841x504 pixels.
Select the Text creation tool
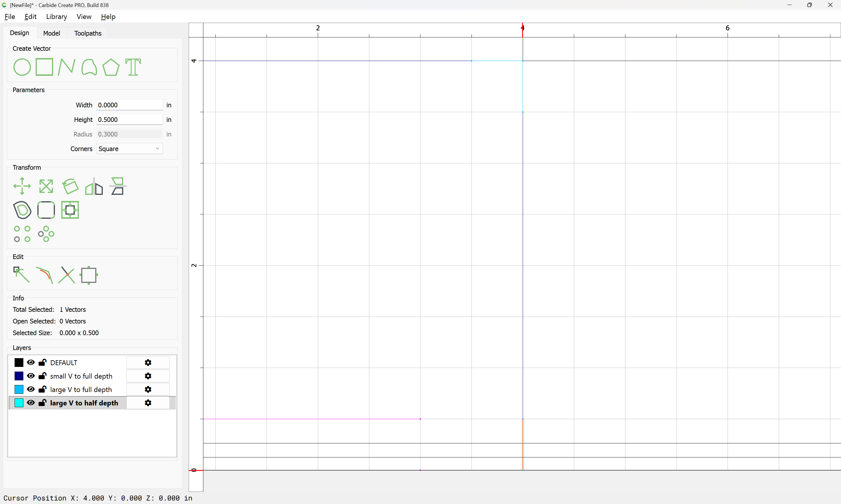(x=133, y=67)
